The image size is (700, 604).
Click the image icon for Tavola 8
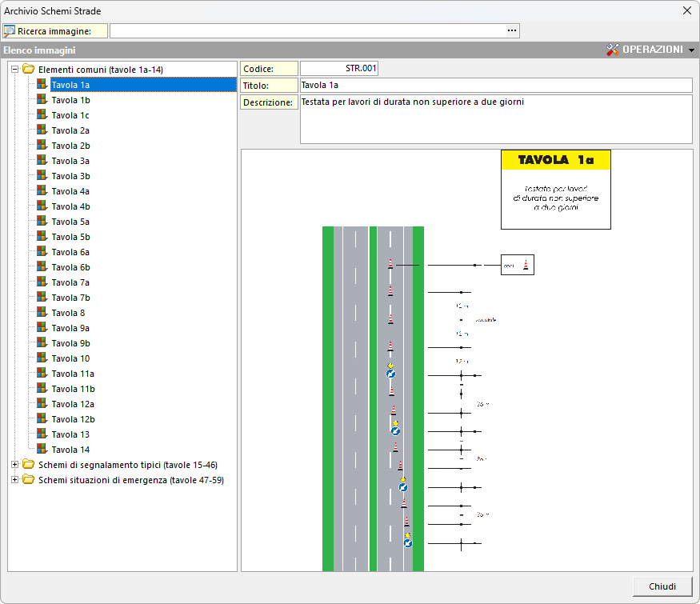coord(42,313)
